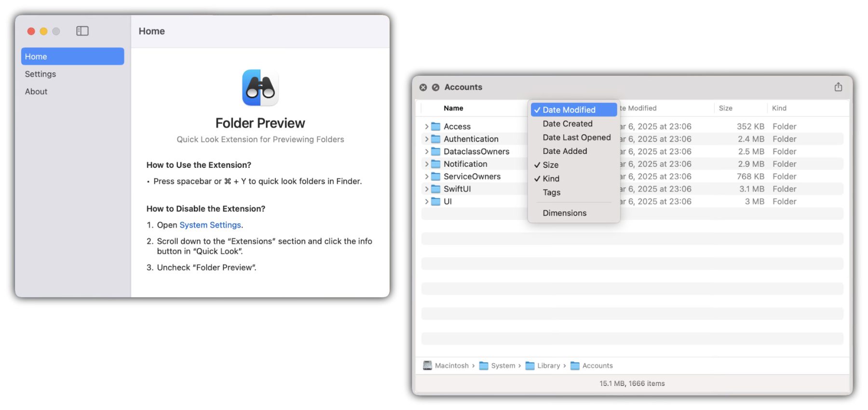
Task: Uncheck the Kind column option
Action: pyautogui.click(x=551, y=178)
